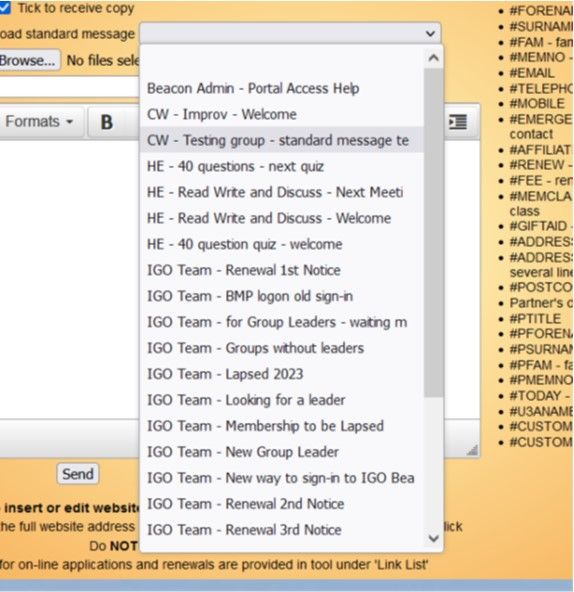Click the indent icon in editor toolbar

458,122
